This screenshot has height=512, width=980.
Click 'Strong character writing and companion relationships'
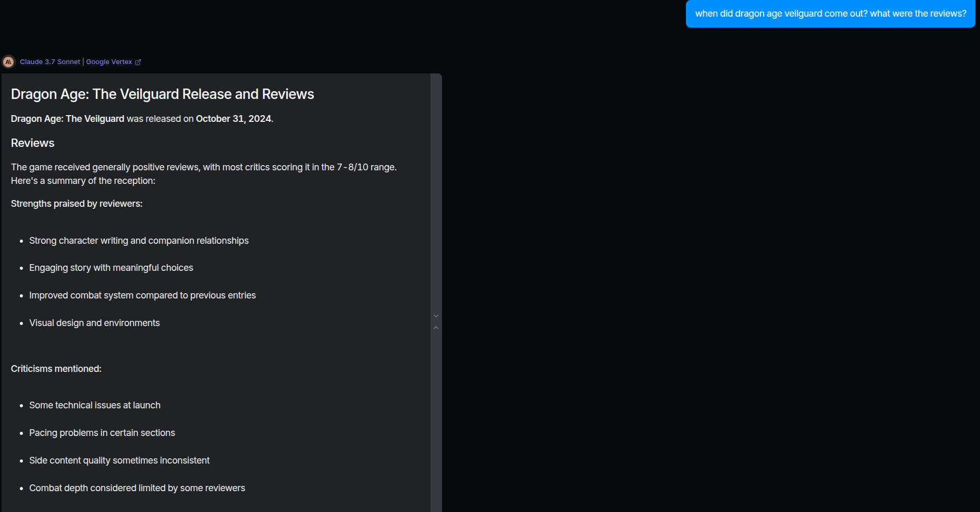click(x=139, y=241)
